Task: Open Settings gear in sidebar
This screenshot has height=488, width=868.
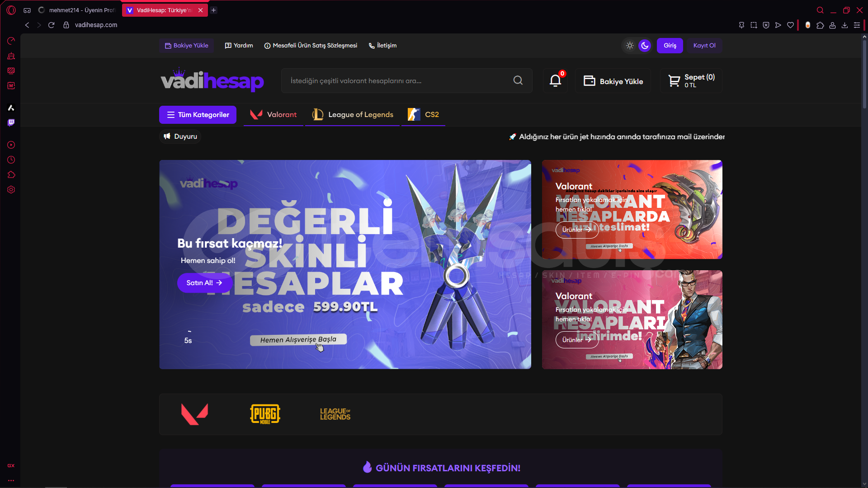Action: click(x=11, y=190)
